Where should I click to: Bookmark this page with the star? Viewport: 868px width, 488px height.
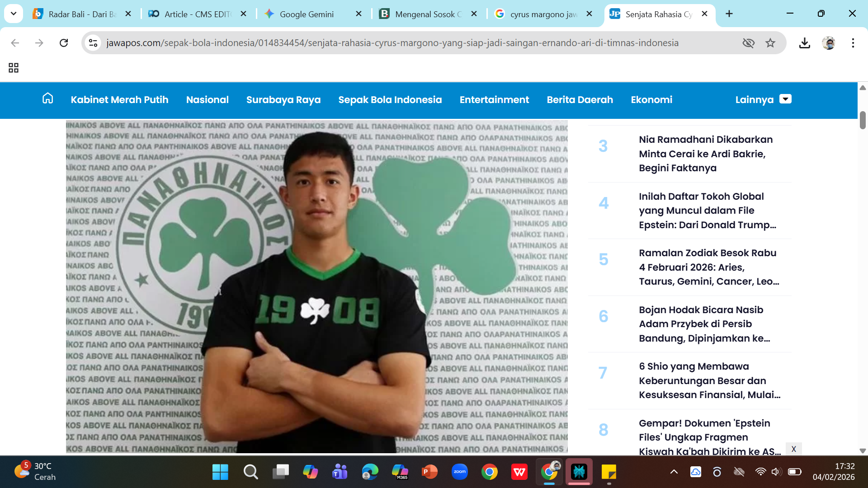pos(770,43)
